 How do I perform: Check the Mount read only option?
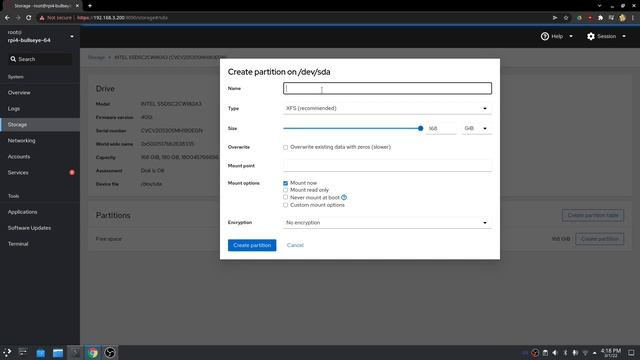[285, 190]
